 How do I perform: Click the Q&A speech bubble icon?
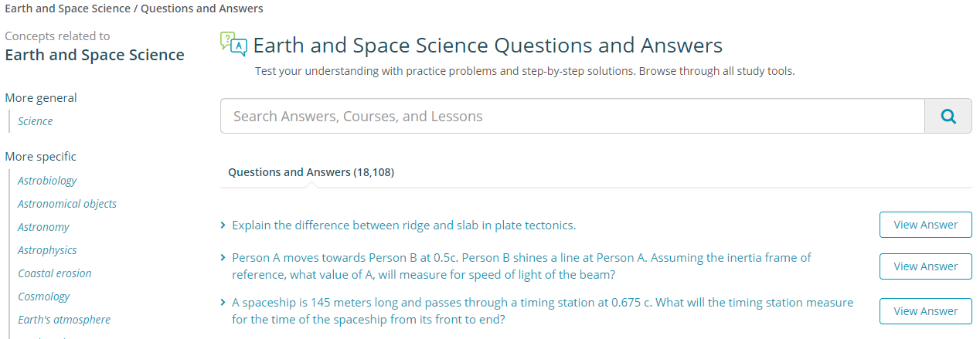coord(233,44)
